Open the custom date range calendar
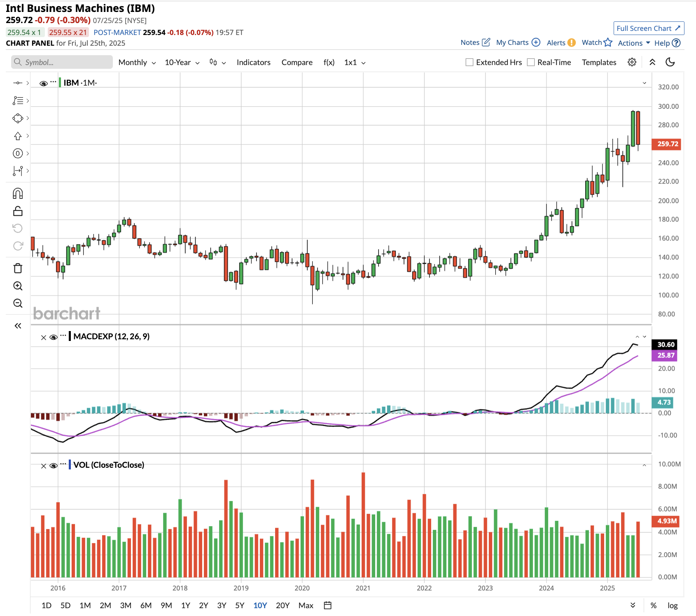 click(328, 605)
